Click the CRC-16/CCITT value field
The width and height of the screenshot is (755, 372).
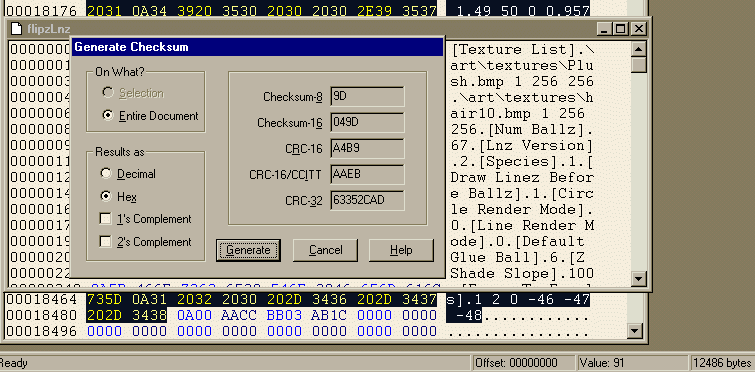tap(367, 175)
